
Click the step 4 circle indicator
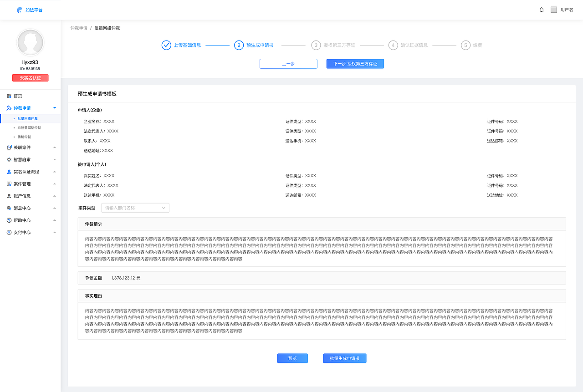pos(393,45)
